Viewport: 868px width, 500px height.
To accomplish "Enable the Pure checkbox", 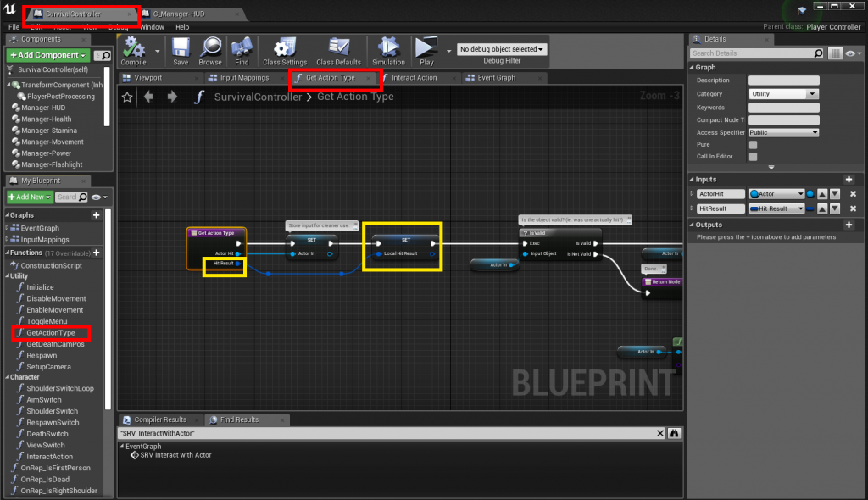I will pyautogui.click(x=753, y=145).
